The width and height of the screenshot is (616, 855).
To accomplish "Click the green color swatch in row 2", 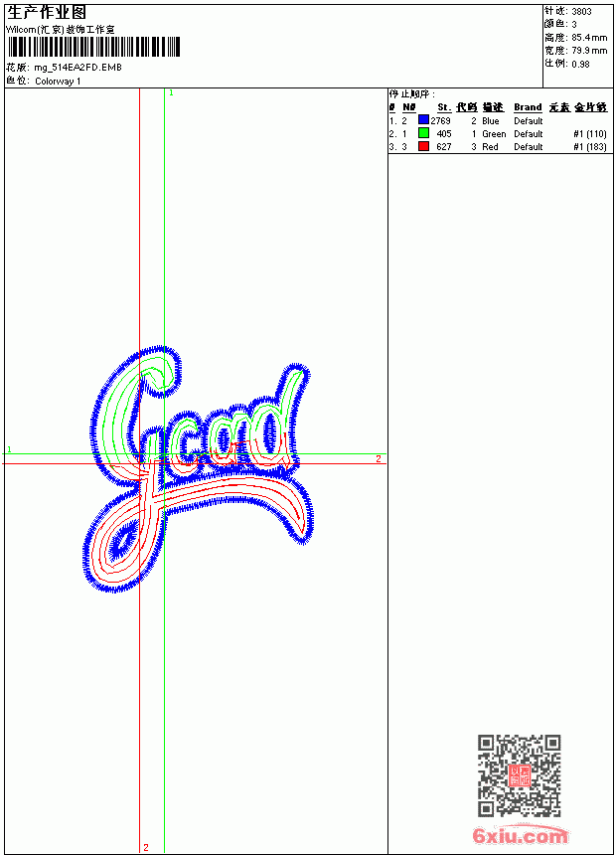I will [423, 133].
